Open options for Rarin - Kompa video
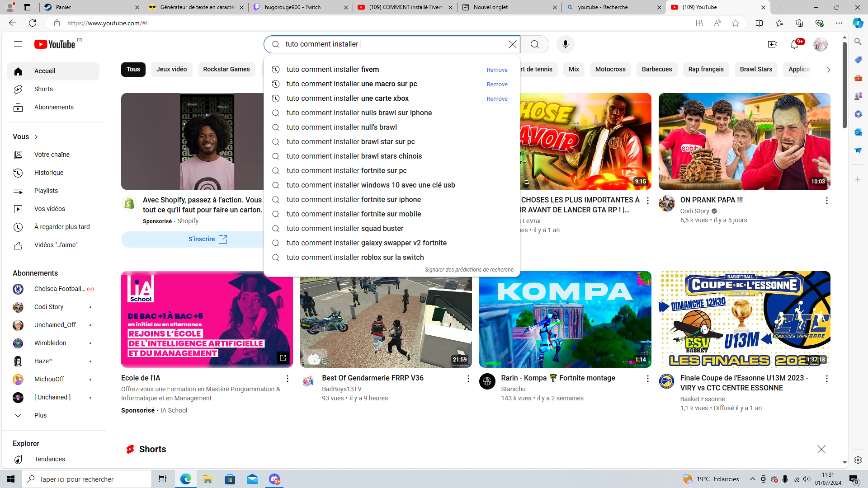The image size is (868, 488). (647, 379)
